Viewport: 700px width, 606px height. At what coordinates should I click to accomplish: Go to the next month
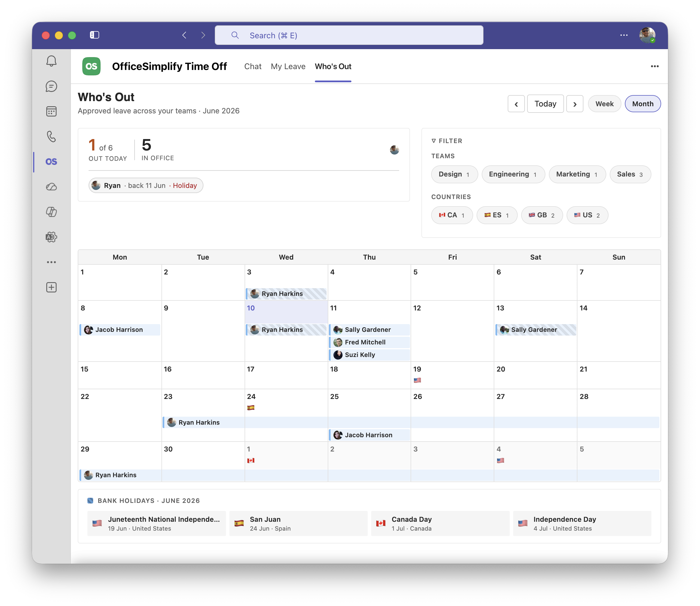[x=575, y=104]
